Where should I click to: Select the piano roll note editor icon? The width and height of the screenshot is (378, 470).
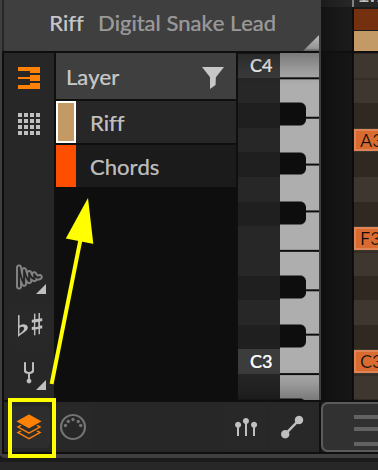click(29, 78)
